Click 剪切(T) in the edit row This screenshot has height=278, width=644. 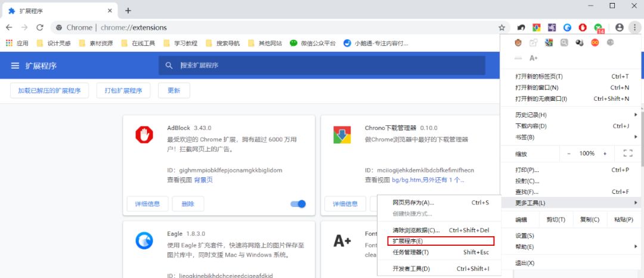(x=556, y=220)
